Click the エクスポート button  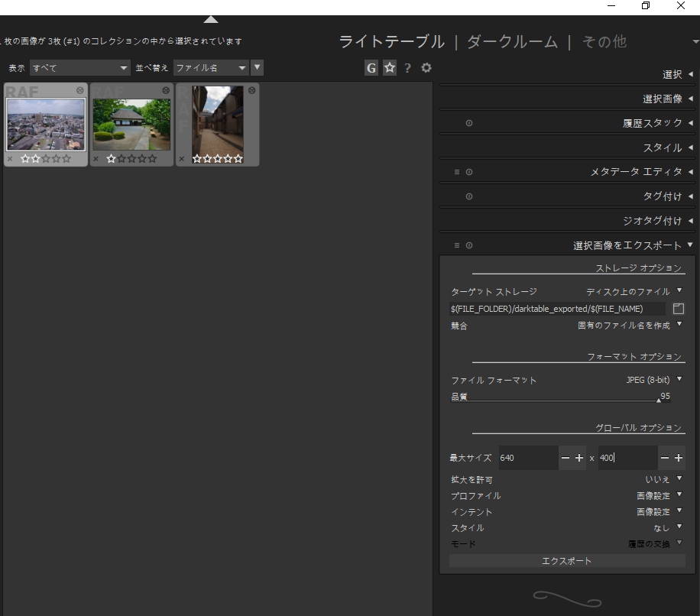(x=566, y=560)
